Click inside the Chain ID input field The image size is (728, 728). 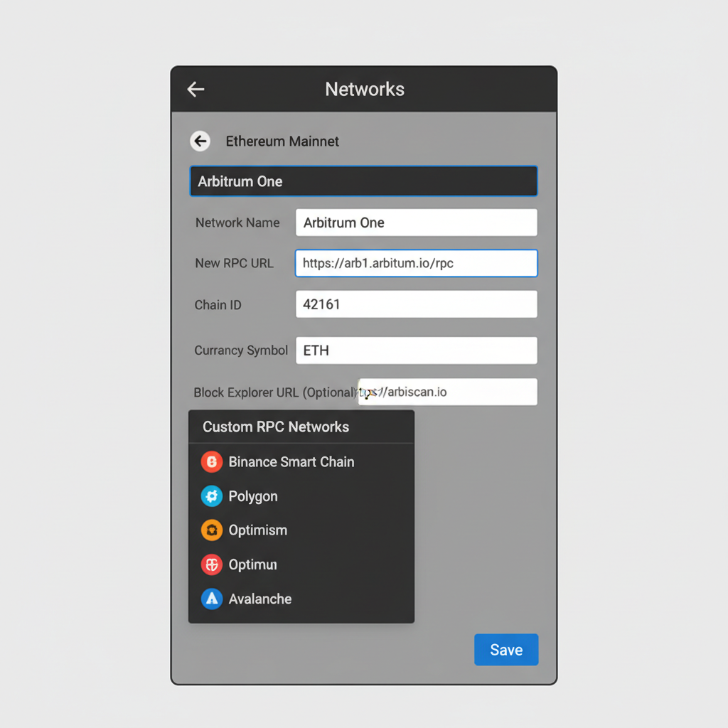pyautogui.click(x=416, y=304)
